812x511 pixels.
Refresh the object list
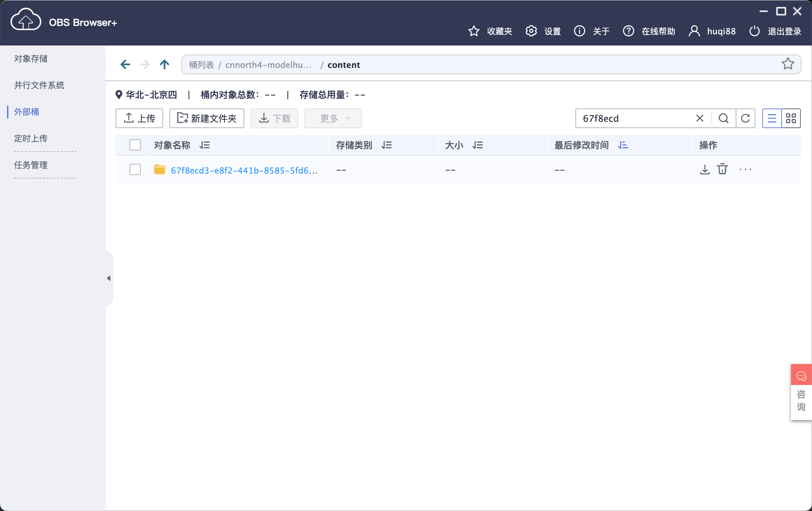[745, 118]
